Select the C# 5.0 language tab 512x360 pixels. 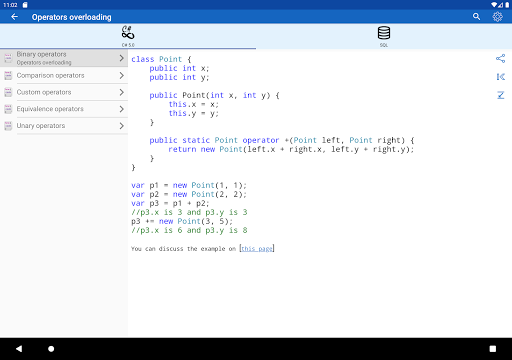(128, 36)
